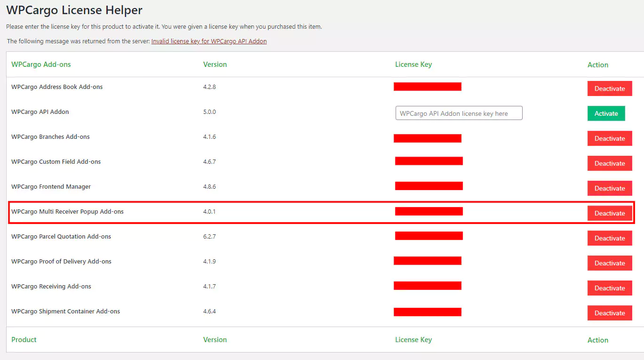This screenshot has width=644, height=360.
Task: Deactivate the WPCargo Address Book Add-ons license
Action: point(609,88)
